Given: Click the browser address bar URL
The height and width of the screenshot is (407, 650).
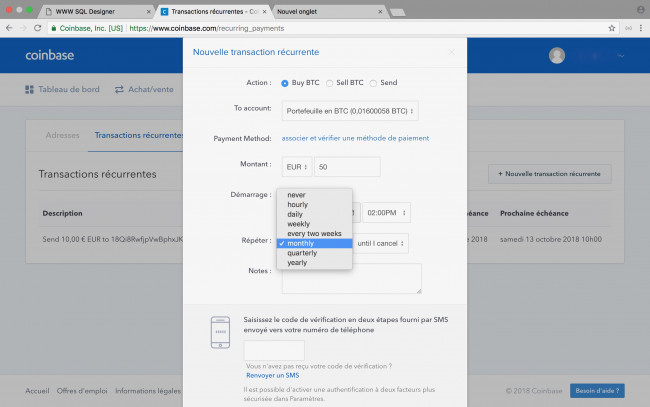Looking at the screenshot, I should click(206, 29).
